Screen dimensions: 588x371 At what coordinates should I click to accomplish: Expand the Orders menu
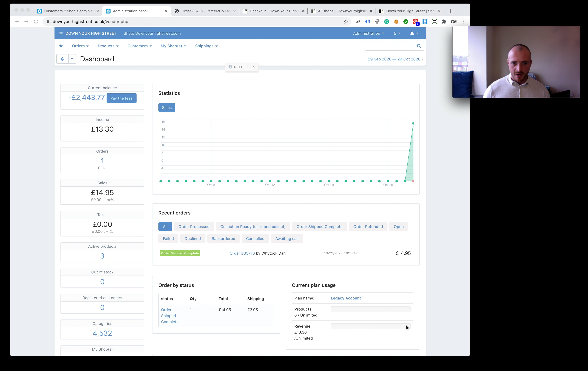[x=80, y=46]
